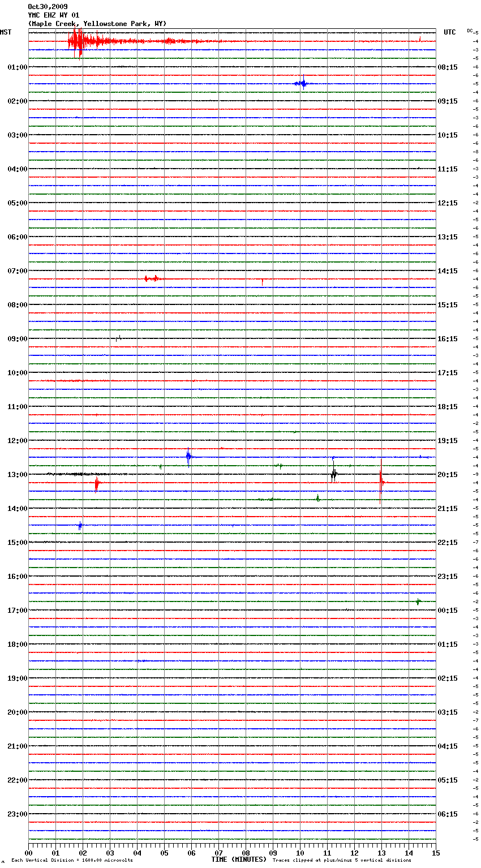Click the "20:15" UTC time label
This screenshot has height=868, width=481.
(448, 475)
